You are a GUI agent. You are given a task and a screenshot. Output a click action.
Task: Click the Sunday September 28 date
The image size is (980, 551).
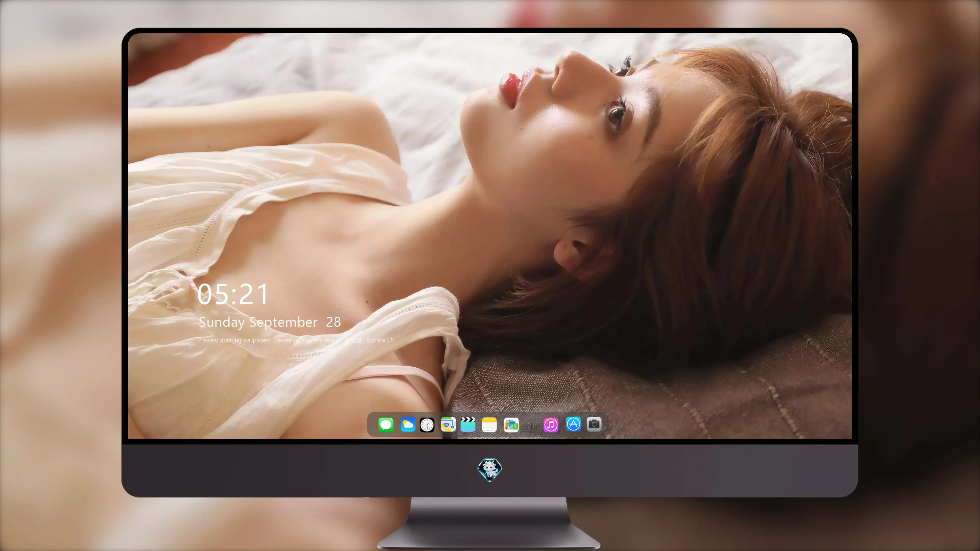point(270,322)
